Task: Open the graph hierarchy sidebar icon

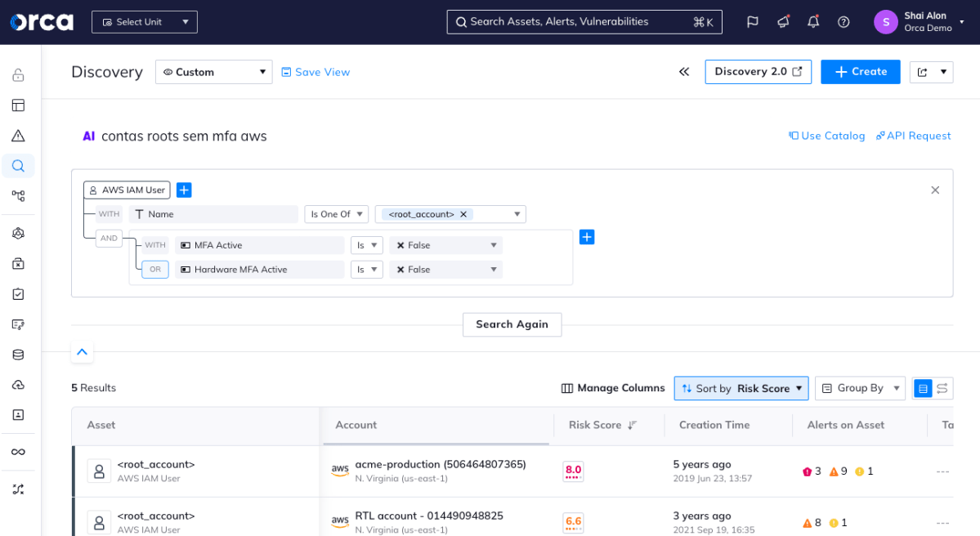Action: 18,196
